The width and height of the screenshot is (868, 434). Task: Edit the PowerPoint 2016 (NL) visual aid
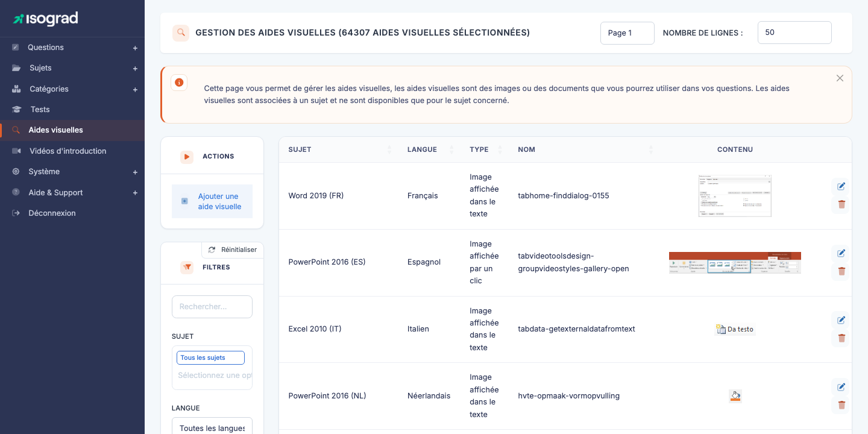pyautogui.click(x=841, y=386)
